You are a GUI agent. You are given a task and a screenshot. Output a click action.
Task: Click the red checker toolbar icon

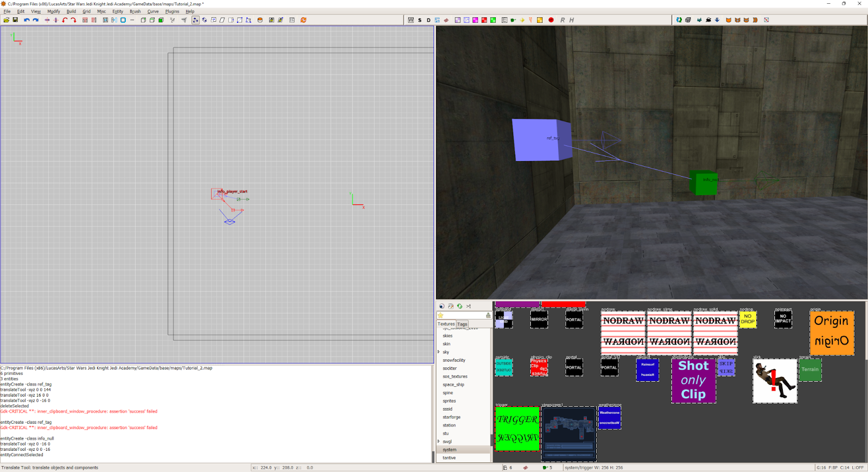click(484, 20)
